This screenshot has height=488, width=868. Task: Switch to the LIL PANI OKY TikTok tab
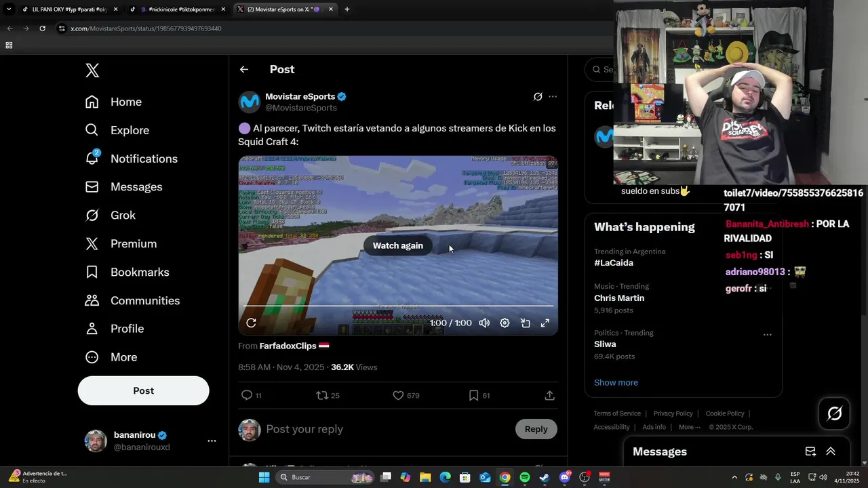pyautogui.click(x=69, y=9)
